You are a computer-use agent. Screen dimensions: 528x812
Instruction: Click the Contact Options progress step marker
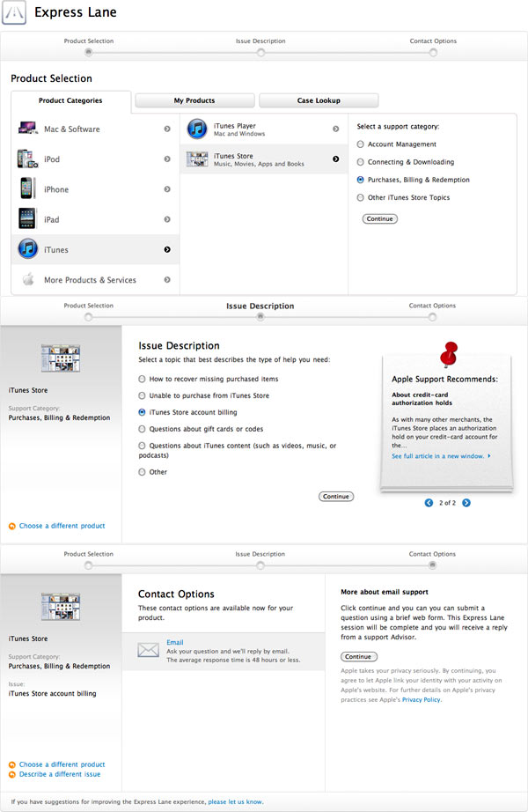click(x=432, y=51)
